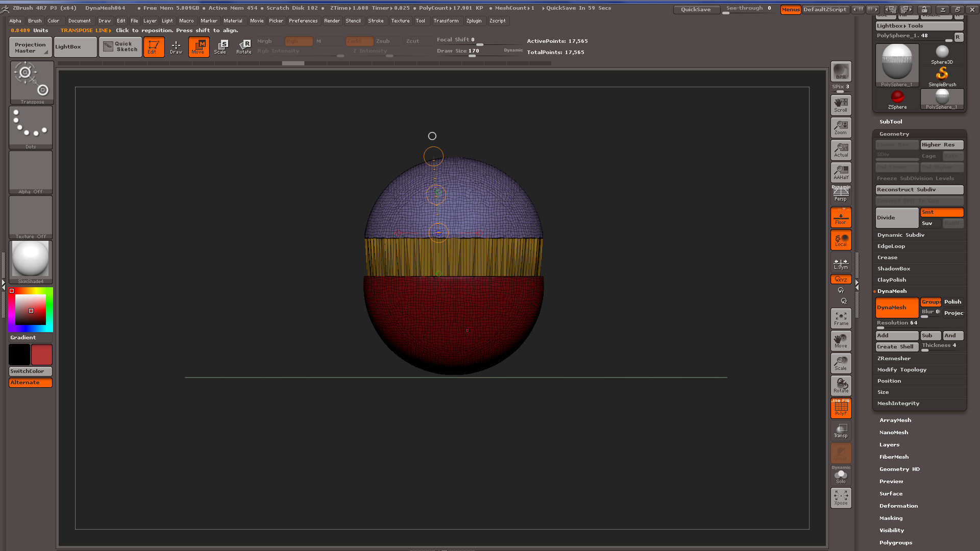Expand the ZRemesher section

[894, 359]
